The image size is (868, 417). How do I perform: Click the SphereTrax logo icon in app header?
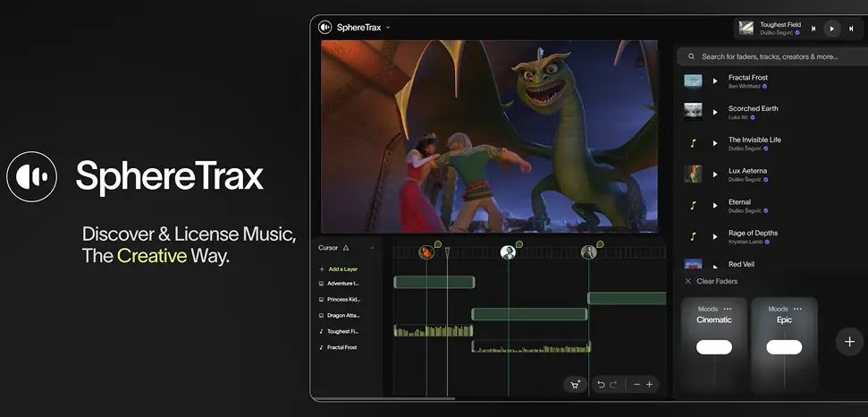click(x=325, y=27)
